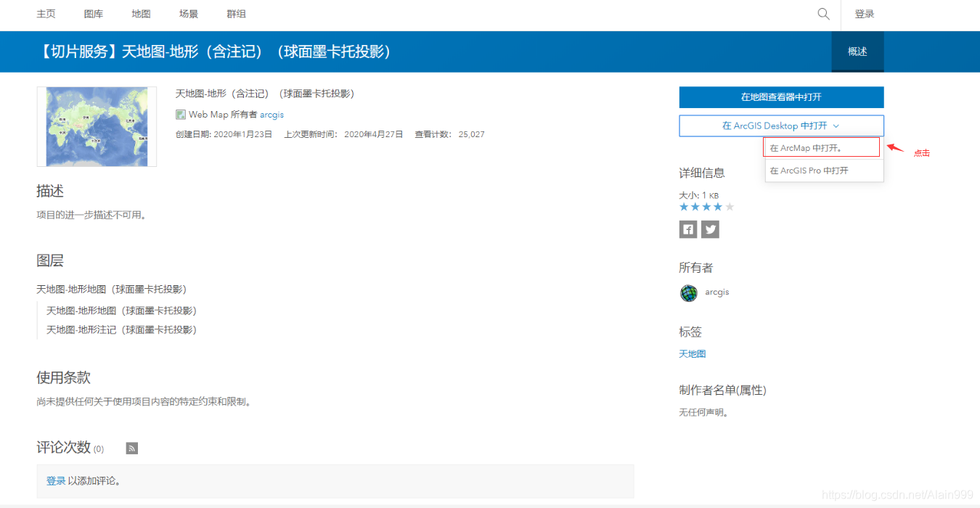Viewport: 980px width, 508px height.
Task: Expand 在 ArcGIS Desktop 中打开 dropdown
Action: click(781, 126)
